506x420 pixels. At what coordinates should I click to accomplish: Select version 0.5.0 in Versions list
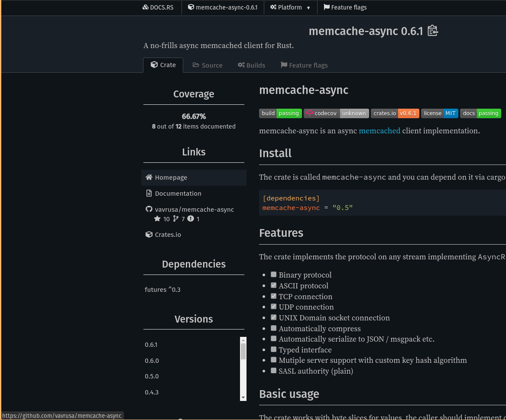tap(152, 376)
